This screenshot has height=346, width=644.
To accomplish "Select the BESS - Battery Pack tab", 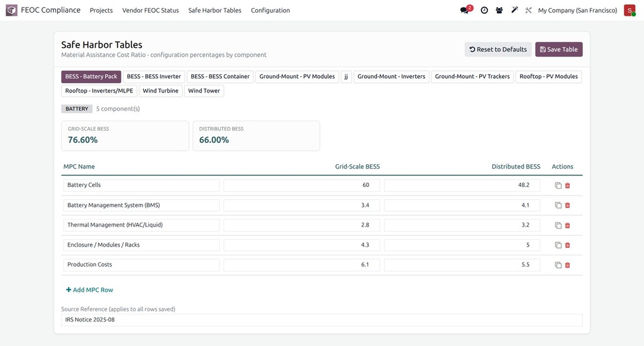I will [x=91, y=76].
